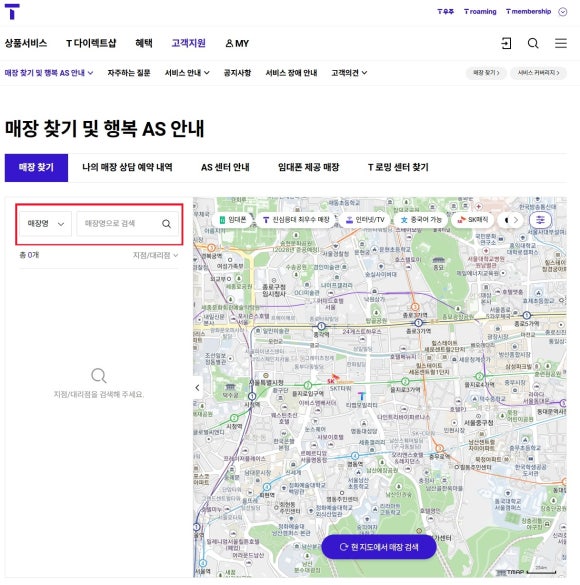
Task: Click the T world logo
Action: [x=12, y=11]
